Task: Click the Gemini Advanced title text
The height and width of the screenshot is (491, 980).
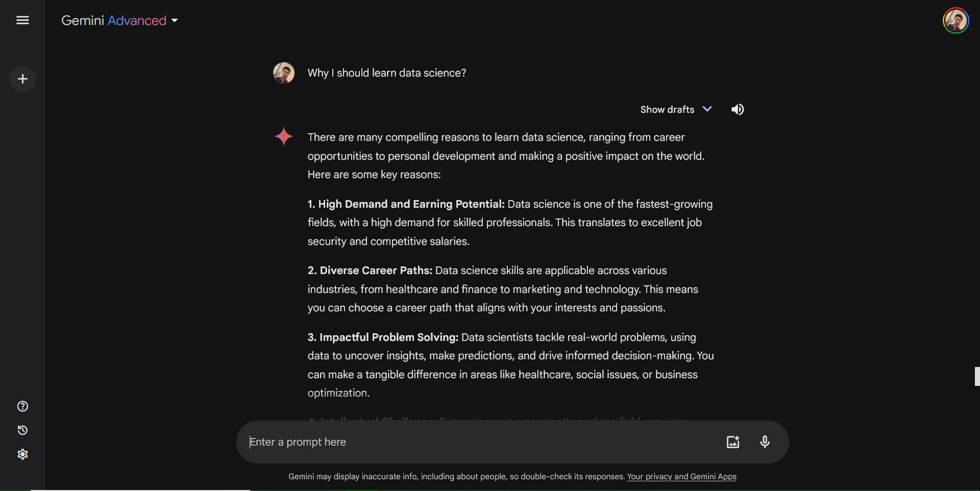Action: point(114,21)
